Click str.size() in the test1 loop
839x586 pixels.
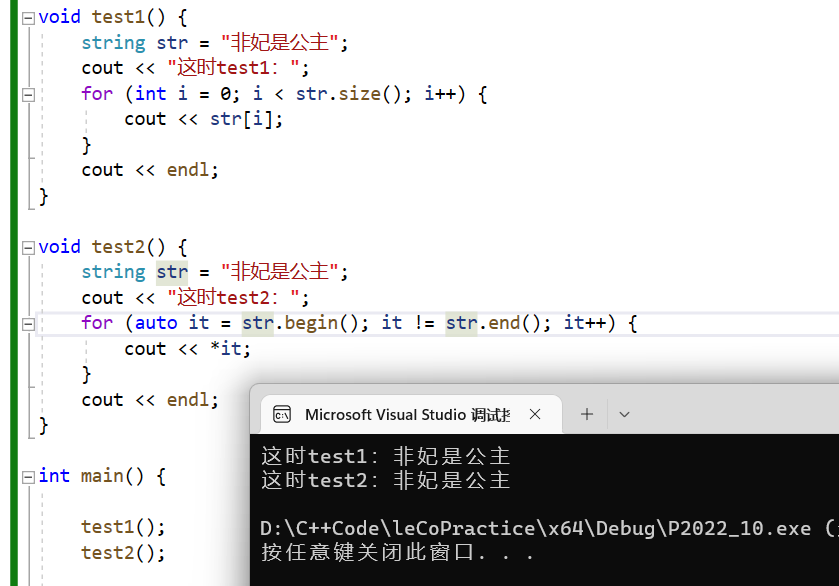point(348,94)
